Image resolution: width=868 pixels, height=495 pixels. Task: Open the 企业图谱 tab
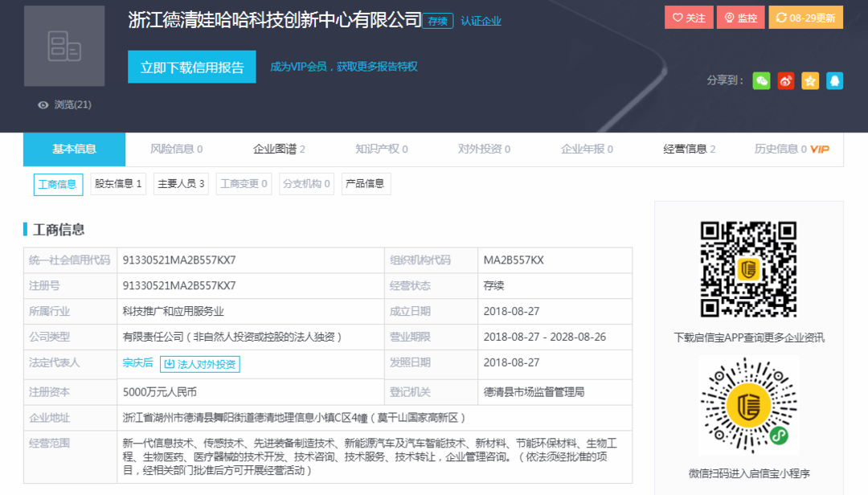pyautogui.click(x=279, y=149)
